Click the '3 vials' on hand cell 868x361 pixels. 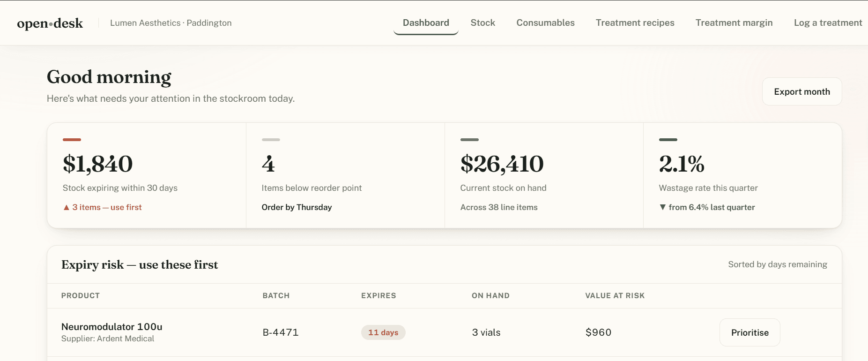click(486, 332)
